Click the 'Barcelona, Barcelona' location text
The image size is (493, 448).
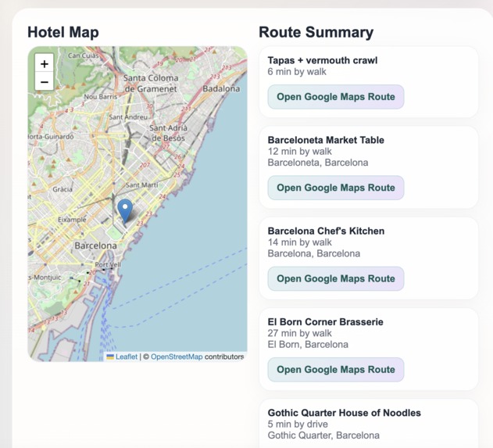314,253
